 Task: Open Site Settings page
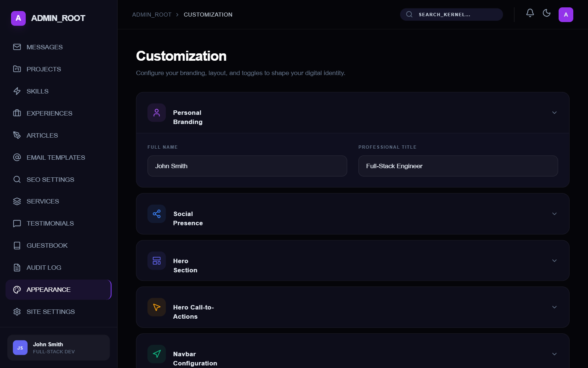58,312
